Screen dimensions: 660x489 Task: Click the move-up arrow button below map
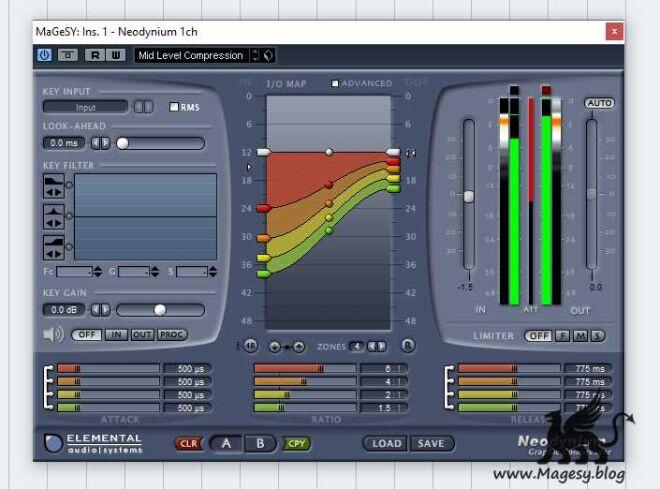coord(299,347)
